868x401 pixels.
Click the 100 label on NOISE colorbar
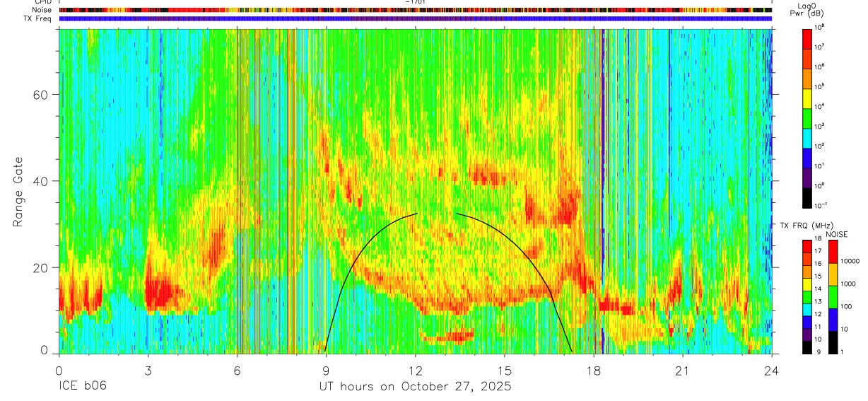846,307
